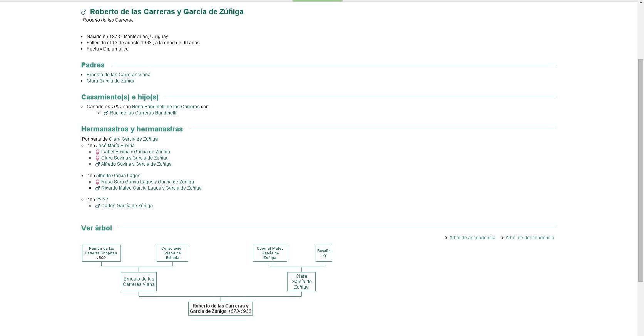Viewport: 644px width, 336px height.
Task: Follow the José María Suviría link
Action: (115, 146)
